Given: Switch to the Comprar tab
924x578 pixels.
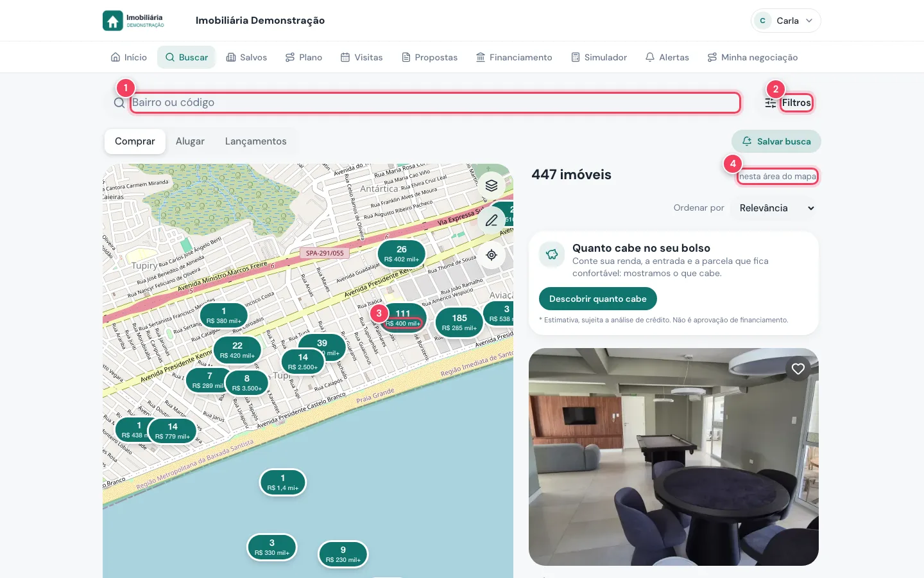Looking at the screenshot, I should [x=135, y=141].
